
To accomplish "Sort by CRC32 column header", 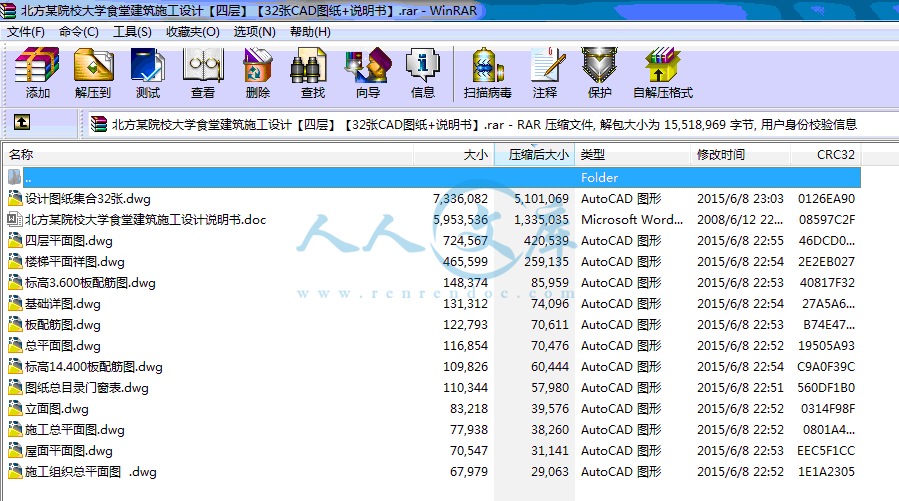I will [x=826, y=155].
